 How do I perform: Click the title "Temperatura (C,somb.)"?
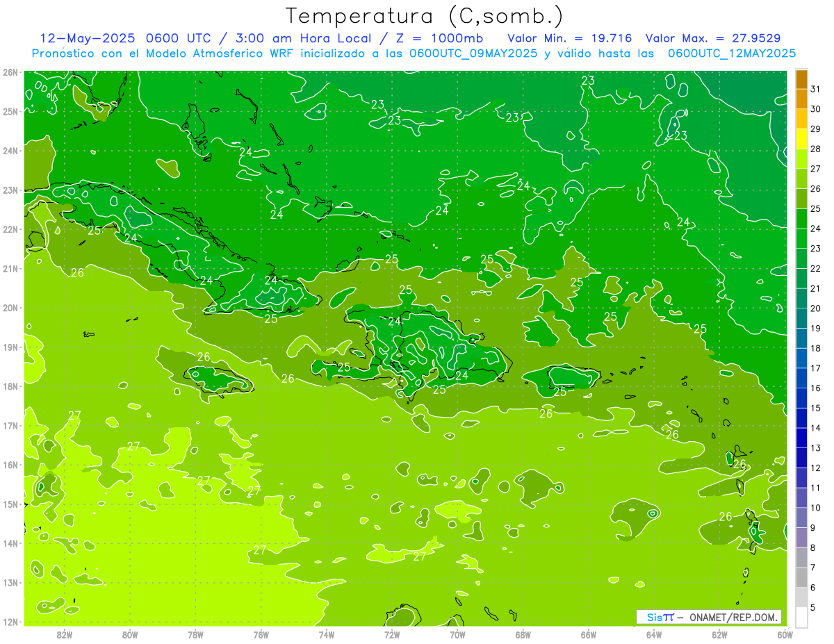click(x=425, y=16)
